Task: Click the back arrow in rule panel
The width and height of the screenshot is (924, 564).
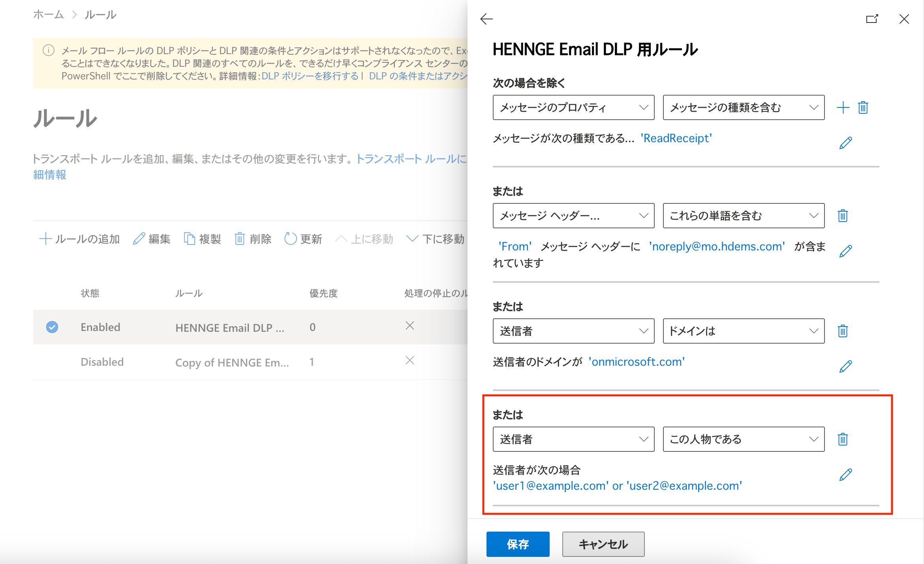Action: click(486, 19)
